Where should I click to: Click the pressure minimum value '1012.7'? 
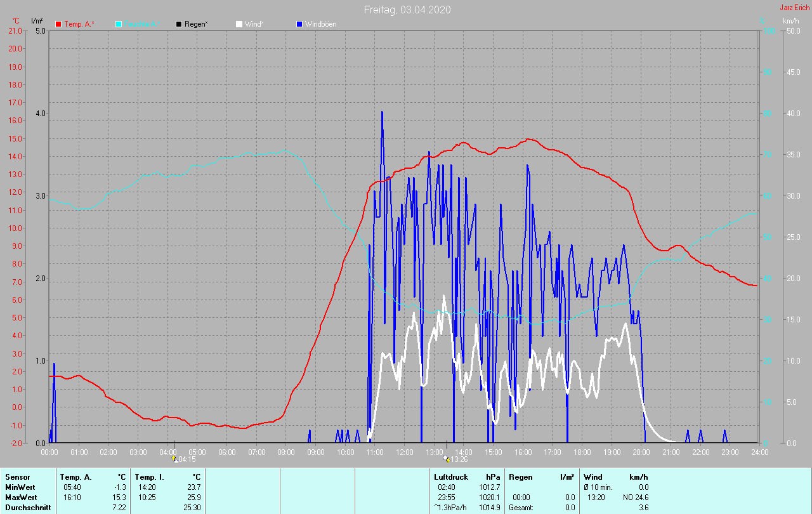point(490,487)
